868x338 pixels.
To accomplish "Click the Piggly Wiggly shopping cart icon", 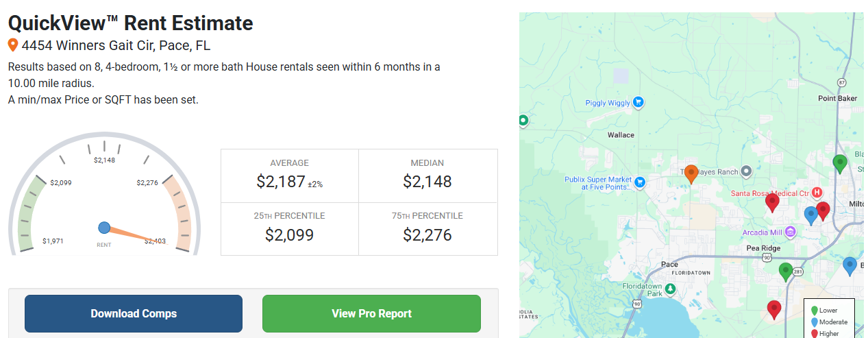I will click(638, 102).
